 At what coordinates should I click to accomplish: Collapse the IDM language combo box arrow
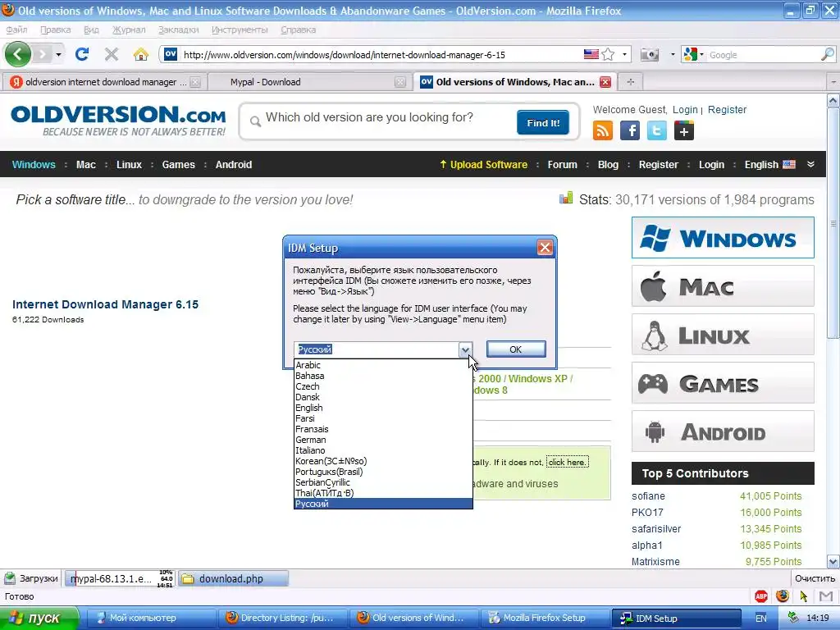(465, 349)
